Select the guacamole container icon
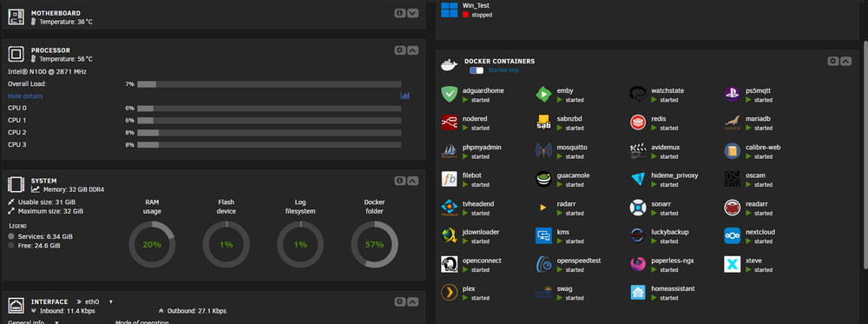This screenshot has width=868, height=324. (x=543, y=180)
